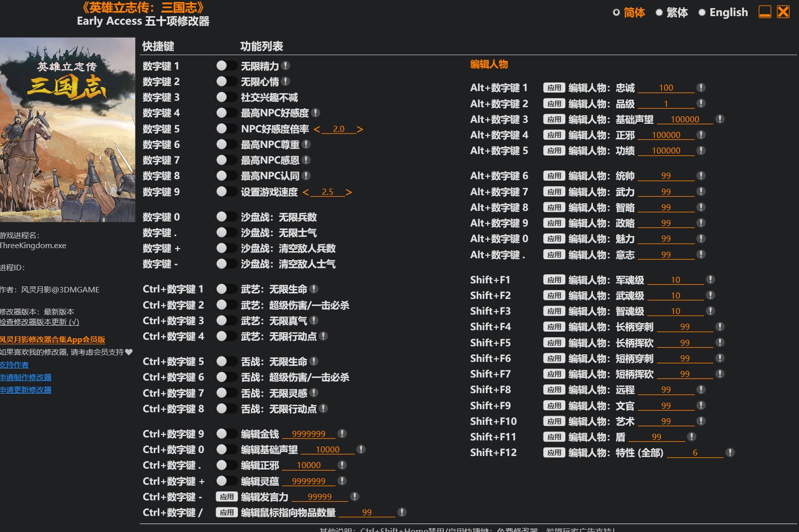Select 繁体 language option

(x=672, y=13)
